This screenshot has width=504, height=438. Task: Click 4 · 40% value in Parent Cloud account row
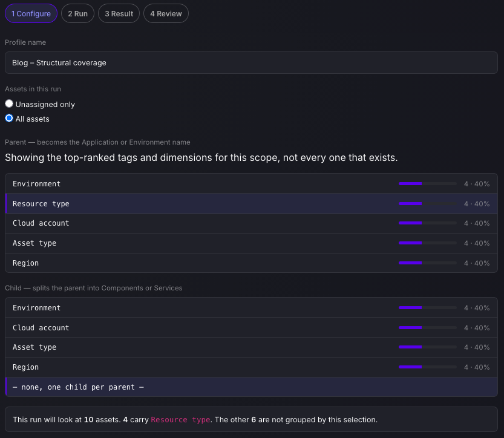(x=477, y=223)
